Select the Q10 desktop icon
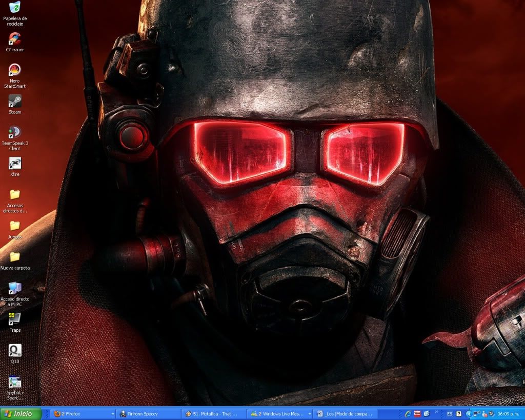 [15, 351]
